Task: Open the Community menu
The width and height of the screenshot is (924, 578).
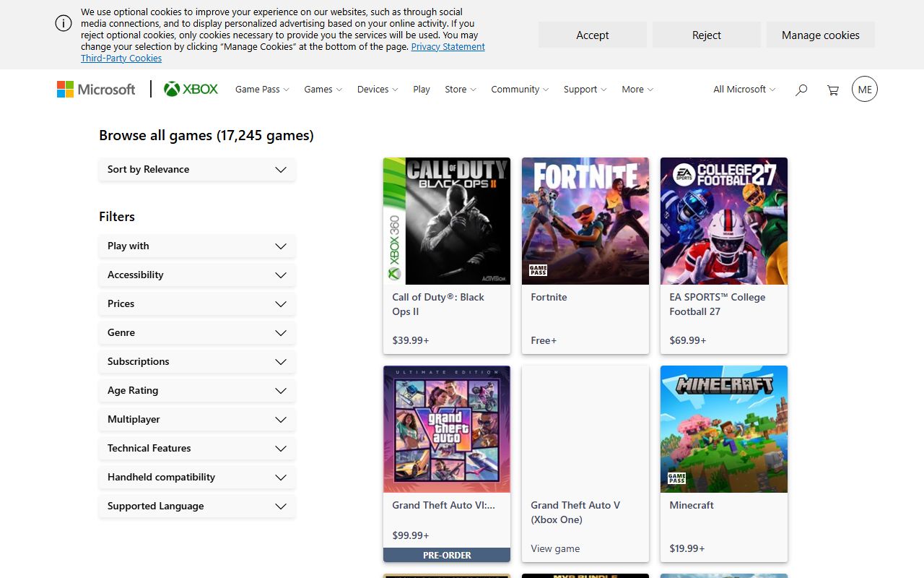Action: pyautogui.click(x=520, y=89)
